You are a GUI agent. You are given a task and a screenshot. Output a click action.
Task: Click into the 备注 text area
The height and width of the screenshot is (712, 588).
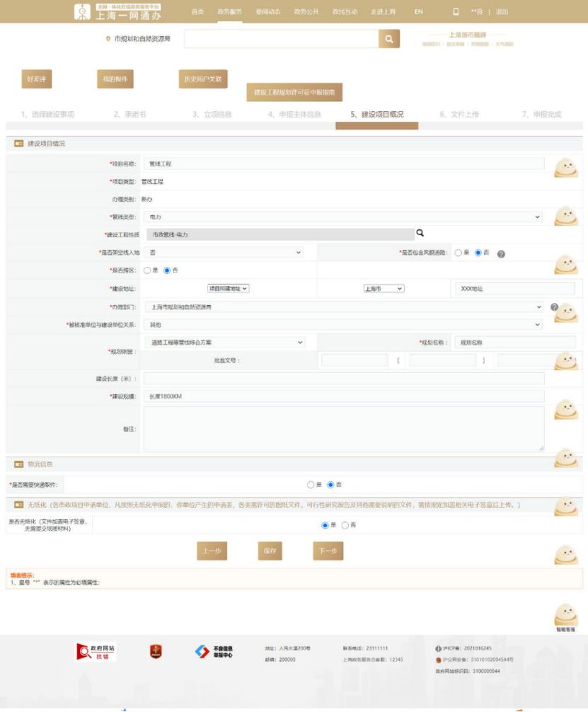pos(343,429)
